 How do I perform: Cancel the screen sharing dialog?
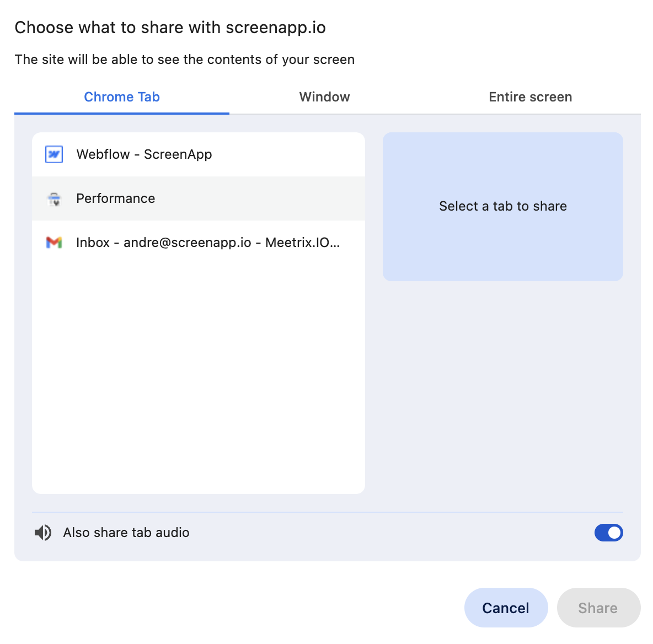coord(506,608)
